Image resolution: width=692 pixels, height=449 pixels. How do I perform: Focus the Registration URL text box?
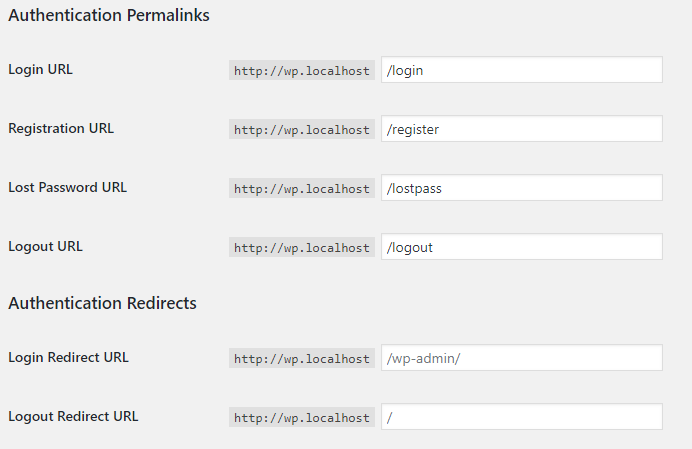click(522, 129)
